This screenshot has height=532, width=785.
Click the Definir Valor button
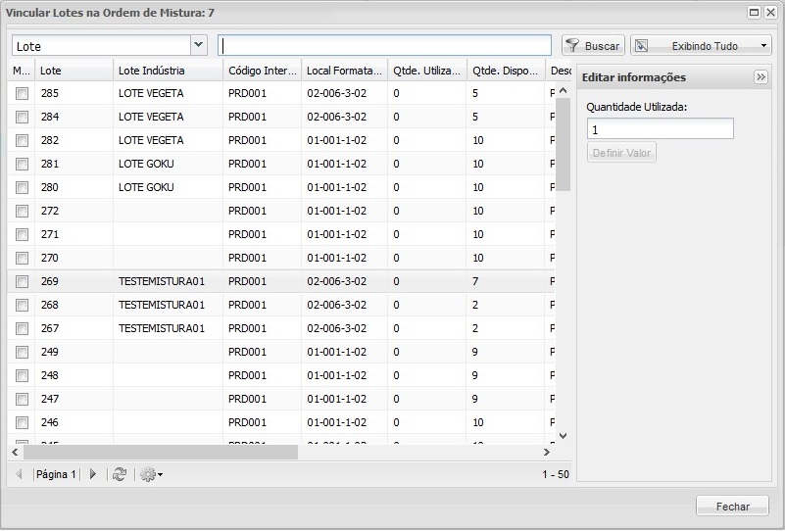tap(621, 153)
